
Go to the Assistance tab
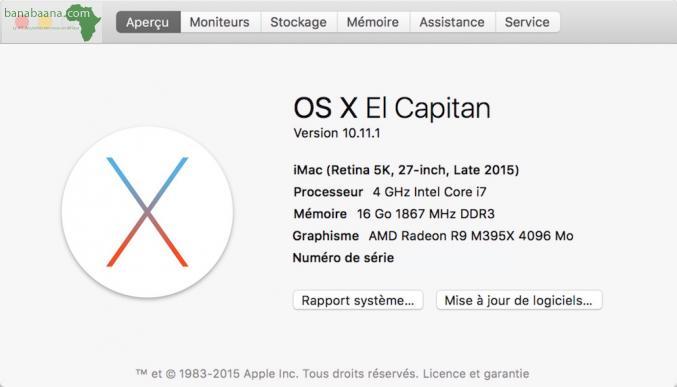pos(452,22)
